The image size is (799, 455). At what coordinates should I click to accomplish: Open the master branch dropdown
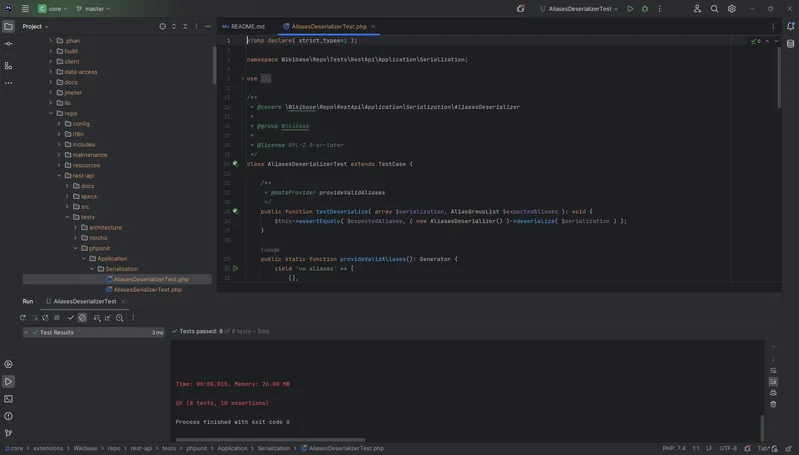coord(93,9)
